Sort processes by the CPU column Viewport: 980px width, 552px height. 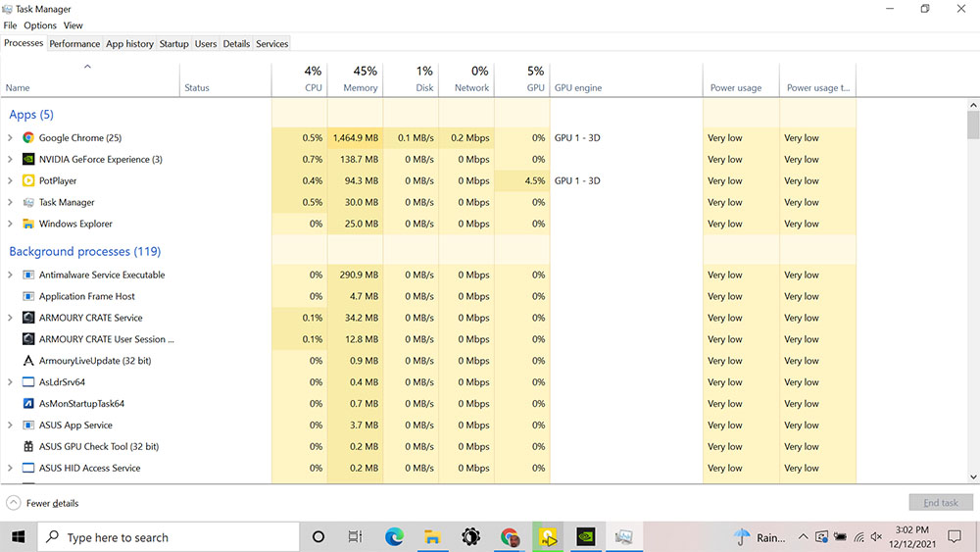[299, 79]
